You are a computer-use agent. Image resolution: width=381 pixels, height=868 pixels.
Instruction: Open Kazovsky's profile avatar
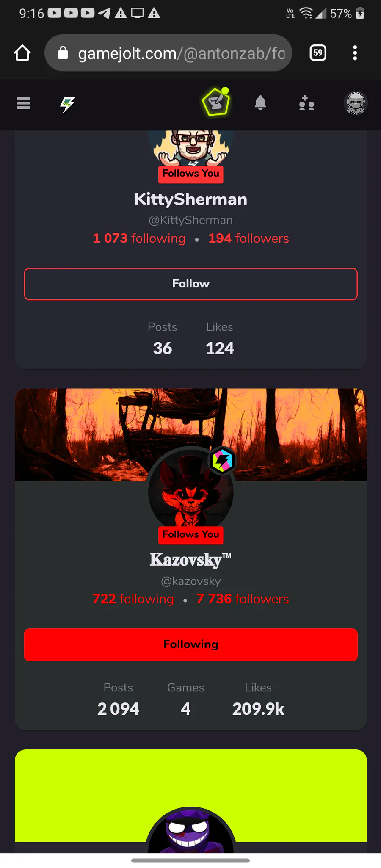tap(191, 489)
